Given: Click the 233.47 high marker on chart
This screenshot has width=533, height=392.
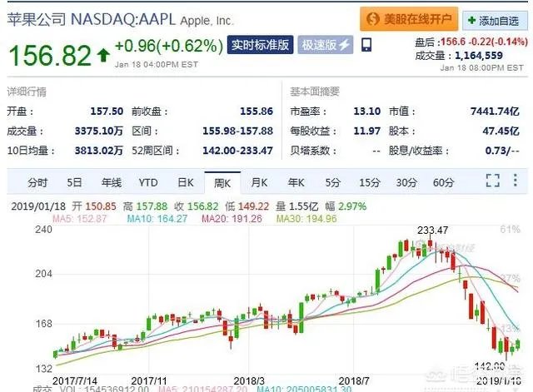Looking at the screenshot, I should click(x=433, y=231).
